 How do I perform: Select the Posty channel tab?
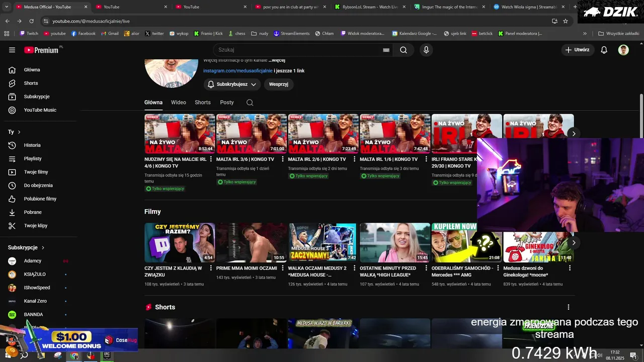point(227,102)
